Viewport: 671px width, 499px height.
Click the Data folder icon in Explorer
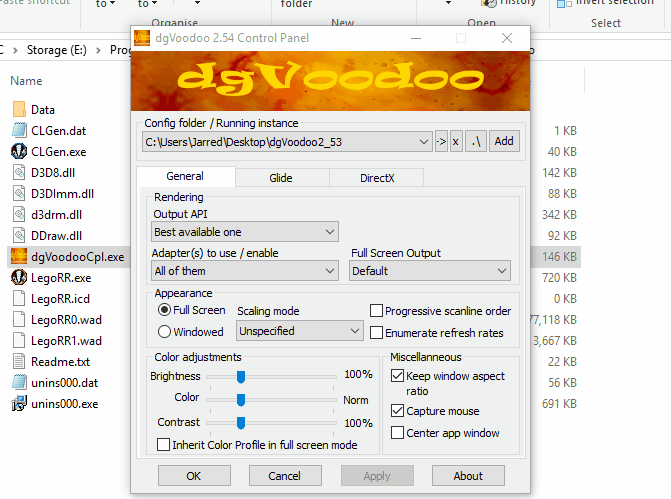[19, 110]
